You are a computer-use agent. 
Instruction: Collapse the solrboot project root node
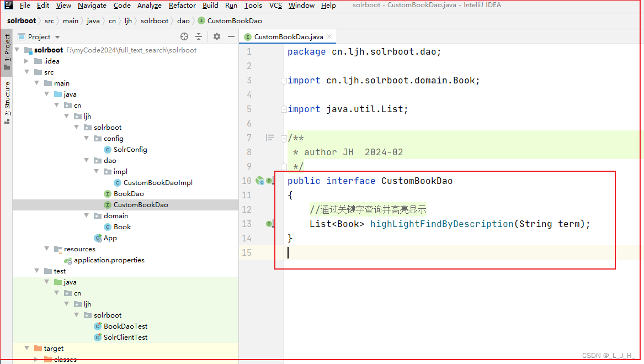pos(17,50)
